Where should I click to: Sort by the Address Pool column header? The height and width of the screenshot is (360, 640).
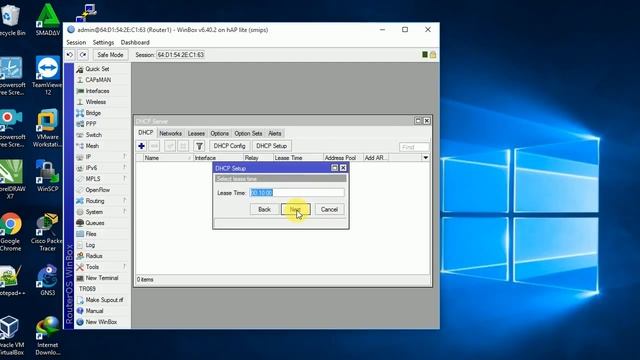343,158
